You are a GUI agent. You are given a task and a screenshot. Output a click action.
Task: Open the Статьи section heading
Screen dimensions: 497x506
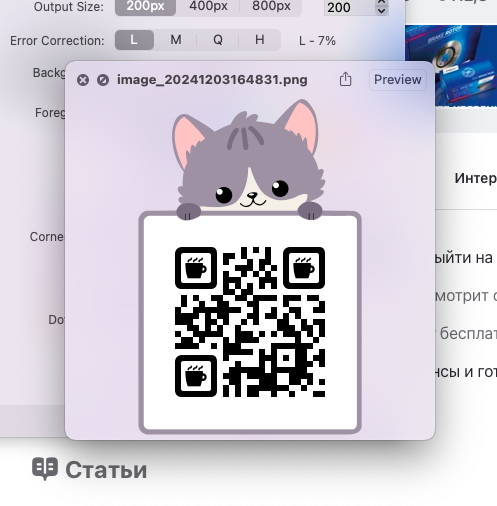click(x=106, y=470)
